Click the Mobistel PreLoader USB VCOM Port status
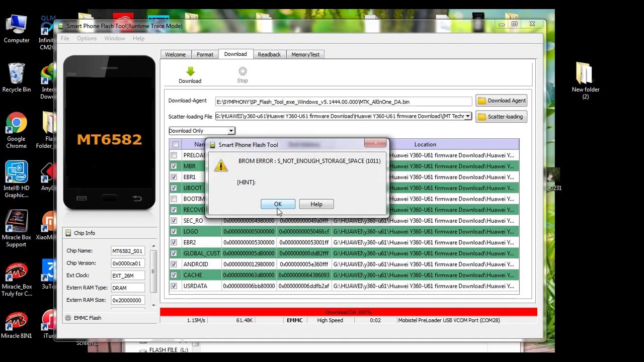The width and height of the screenshot is (644, 362). (449, 320)
